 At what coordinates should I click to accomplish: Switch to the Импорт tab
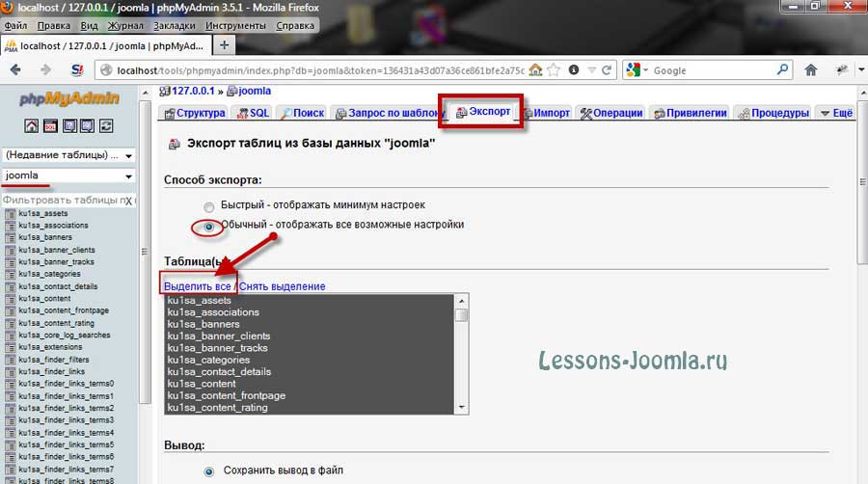tap(547, 113)
